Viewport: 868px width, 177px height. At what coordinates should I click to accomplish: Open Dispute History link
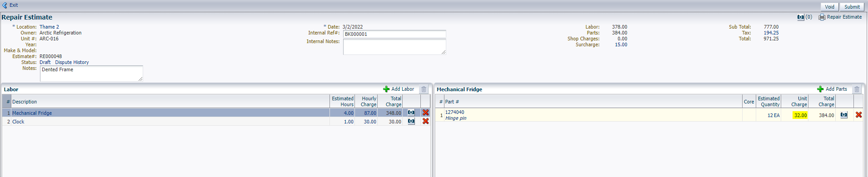(x=72, y=63)
